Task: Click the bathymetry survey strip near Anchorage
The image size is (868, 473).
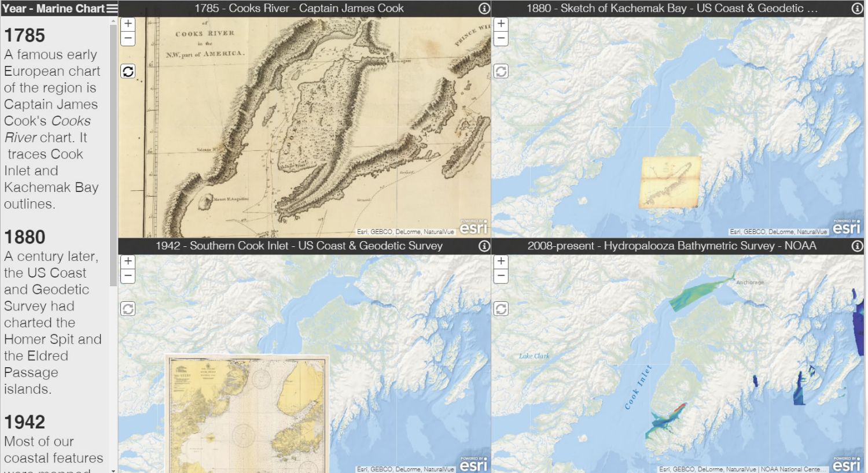Action: (x=702, y=292)
